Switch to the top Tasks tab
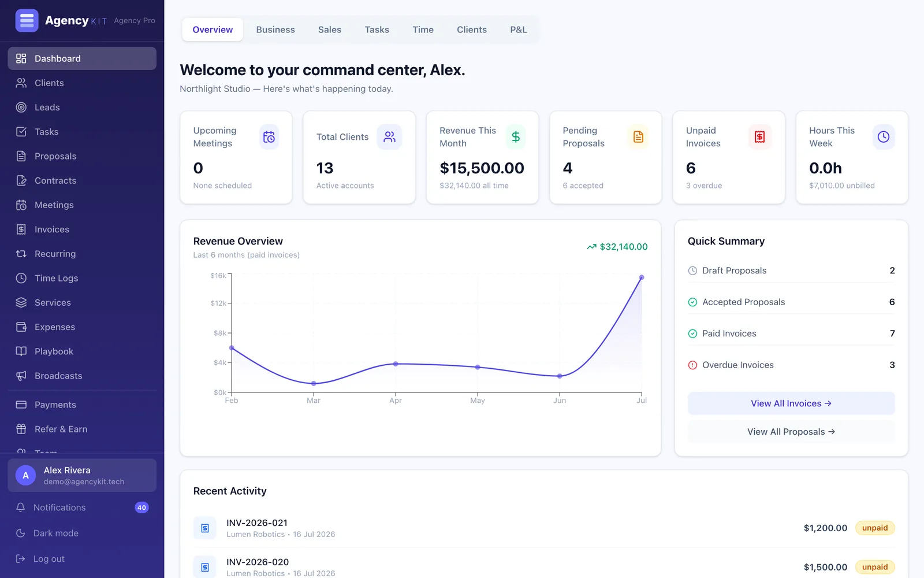The width and height of the screenshot is (924, 578). pos(377,29)
